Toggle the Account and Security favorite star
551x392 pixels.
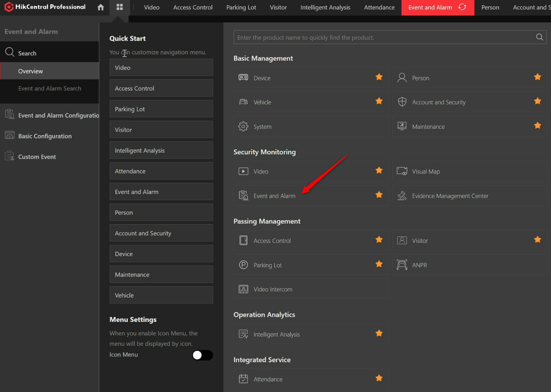click(538, 101)
